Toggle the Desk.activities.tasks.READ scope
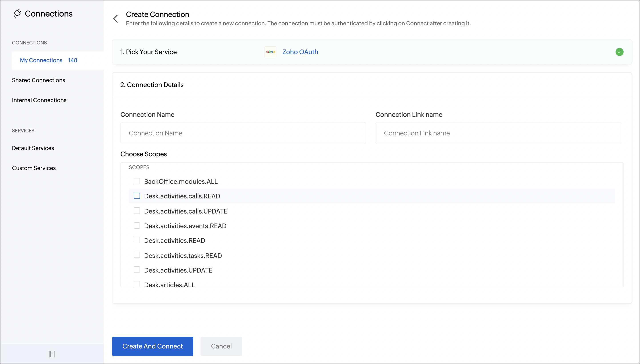 pos(137,255)
